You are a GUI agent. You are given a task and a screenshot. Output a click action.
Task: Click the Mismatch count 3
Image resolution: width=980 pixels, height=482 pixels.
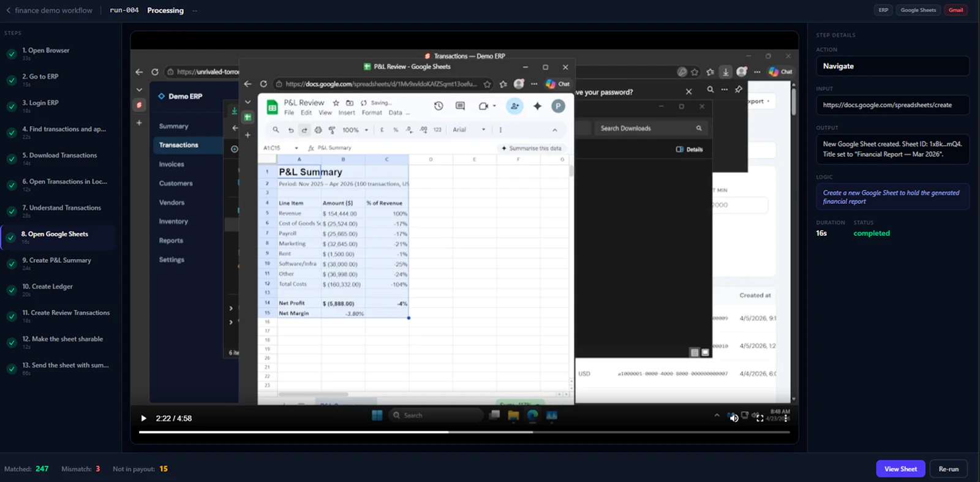tap(97, 469)
